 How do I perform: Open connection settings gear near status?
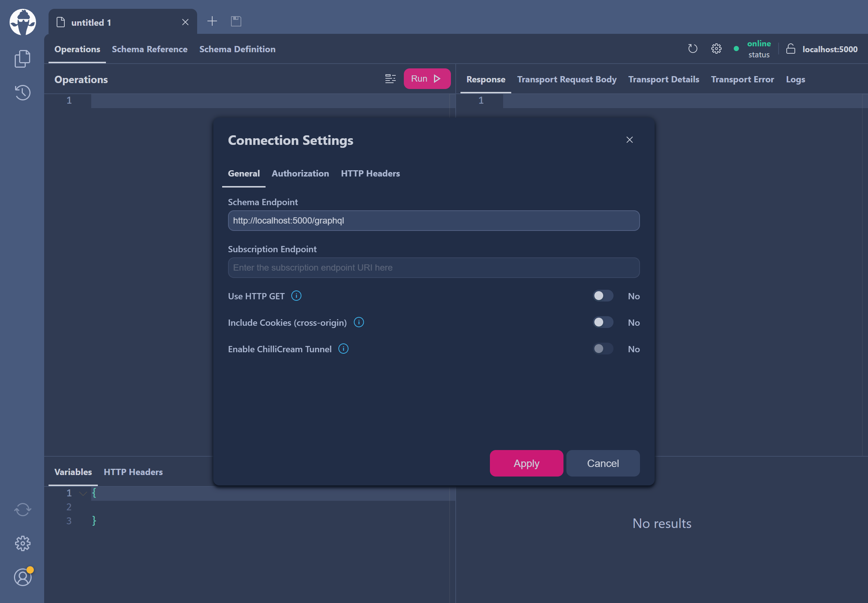[716, 49]
